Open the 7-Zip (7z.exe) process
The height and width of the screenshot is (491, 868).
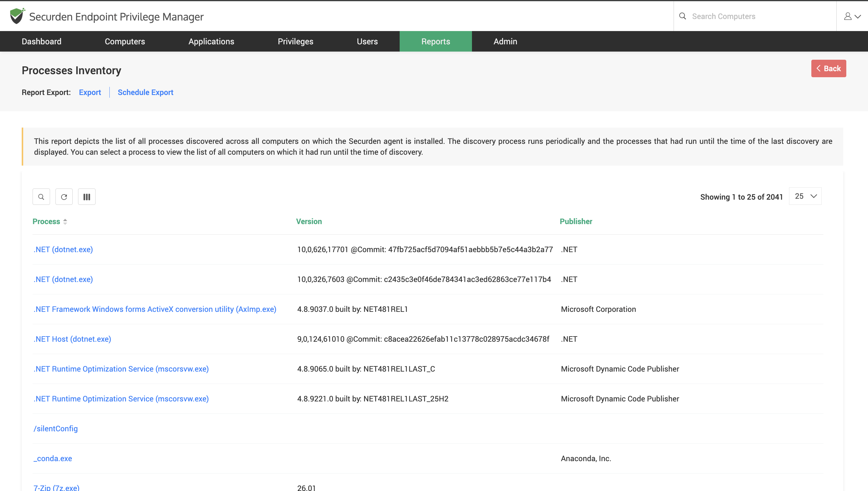57,488
